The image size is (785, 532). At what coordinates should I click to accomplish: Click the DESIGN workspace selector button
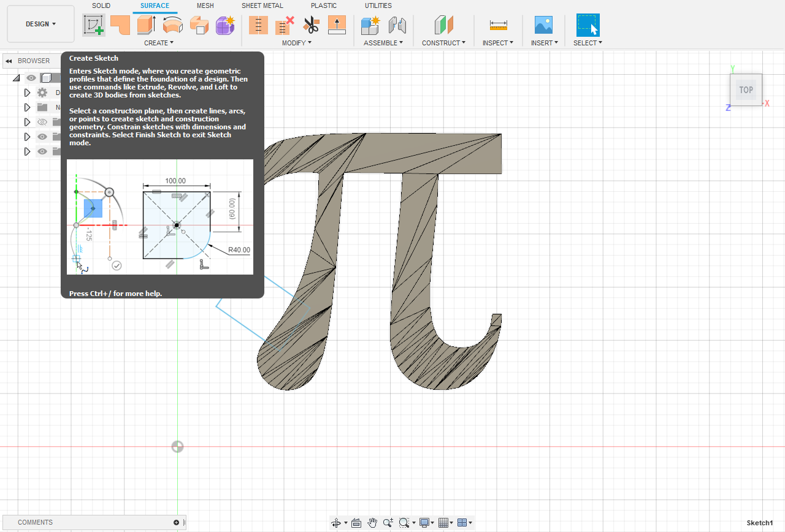click(x=40, y=23)
